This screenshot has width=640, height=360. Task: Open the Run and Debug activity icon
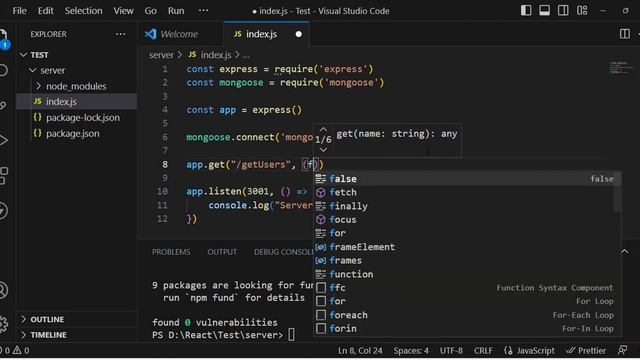click(x=3, y=140)
